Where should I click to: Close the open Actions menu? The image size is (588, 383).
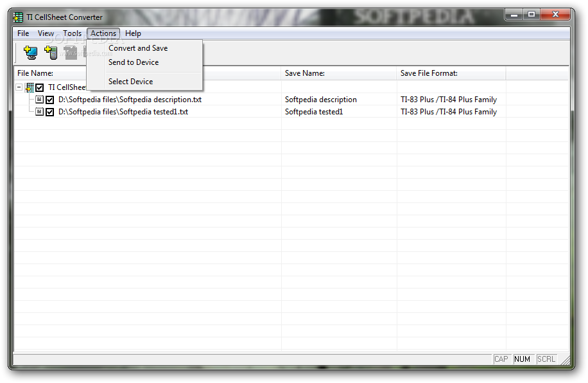tap(103, 33)
